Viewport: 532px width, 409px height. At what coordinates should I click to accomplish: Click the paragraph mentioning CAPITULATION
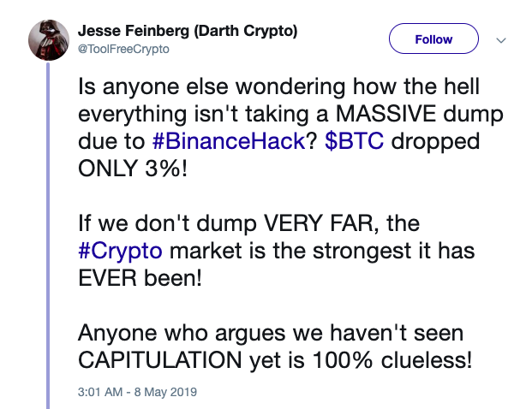[x=275, y=347]
